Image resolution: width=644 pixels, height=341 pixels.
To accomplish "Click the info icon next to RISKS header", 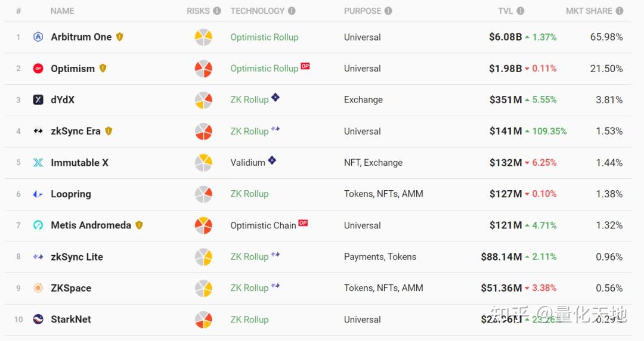I will click(217, 11).
